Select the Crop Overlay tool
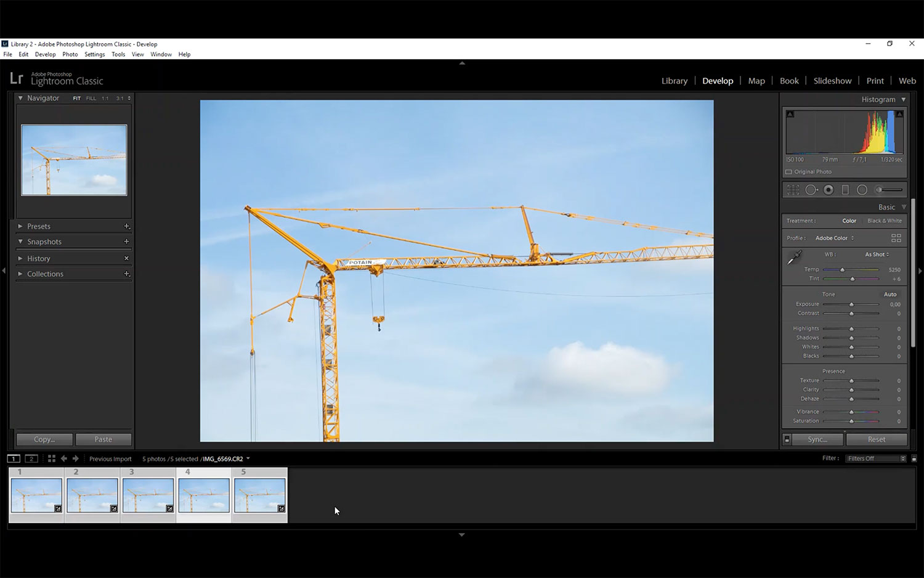This screenshot has height=578, width=924. [793, 190]
